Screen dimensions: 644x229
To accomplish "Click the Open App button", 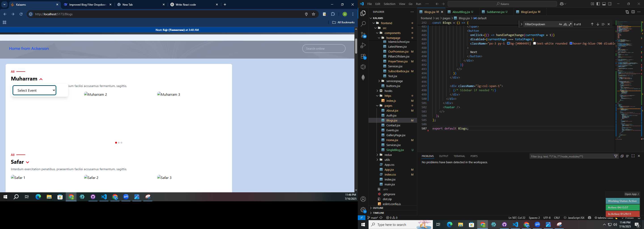I will [x=631, y=194].
